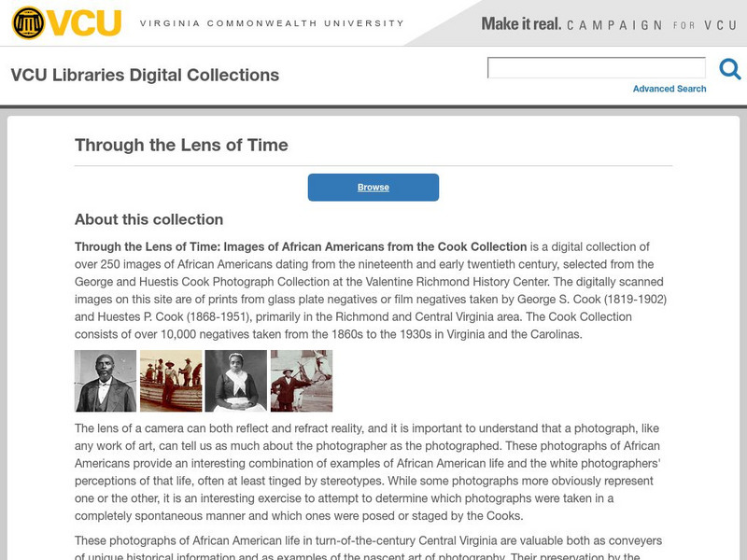
Task: Open the thumbnail of men on boat
Action: click(x=171, y=381)
